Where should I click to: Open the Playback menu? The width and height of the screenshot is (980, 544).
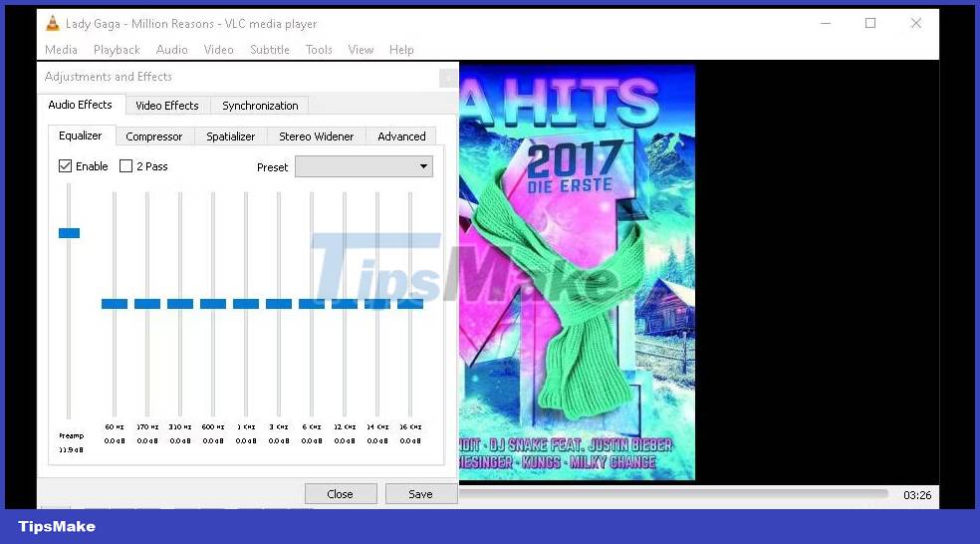coord(117,50)
